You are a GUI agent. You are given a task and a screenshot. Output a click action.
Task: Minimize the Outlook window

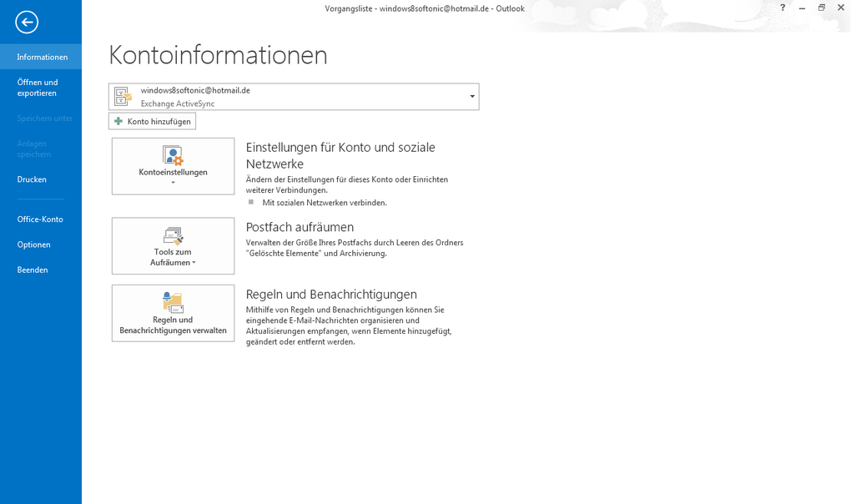[x=802, y=8]
